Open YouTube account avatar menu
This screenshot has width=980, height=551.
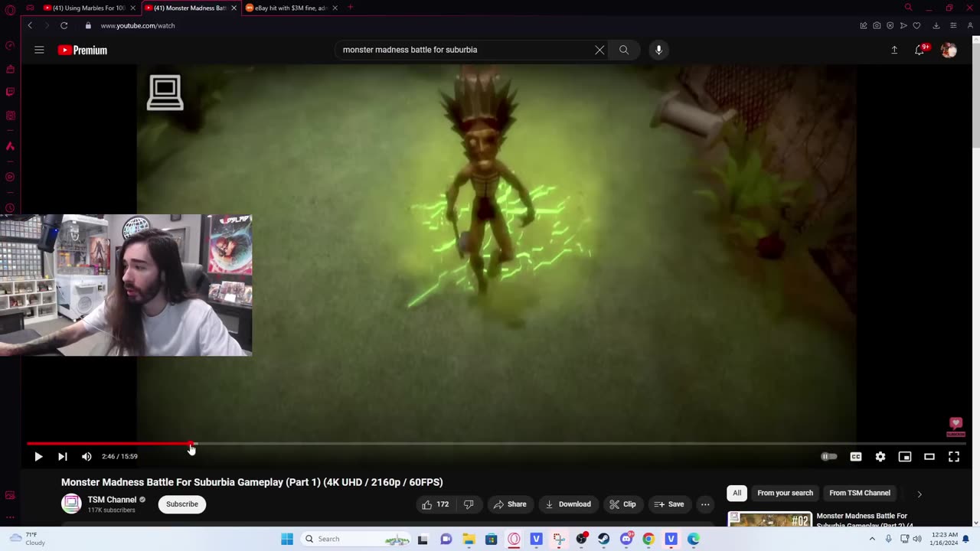point(949,50)
